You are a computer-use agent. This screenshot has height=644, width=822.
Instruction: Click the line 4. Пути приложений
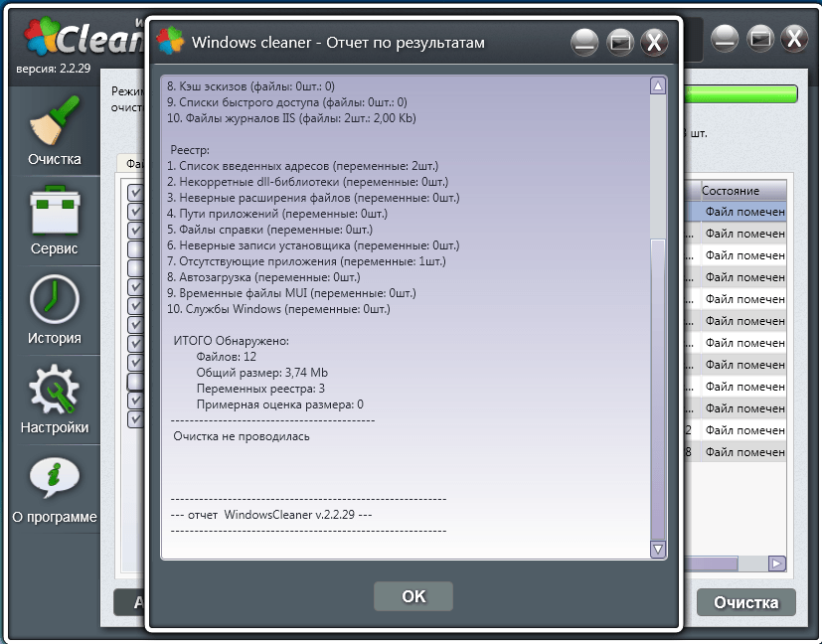tap(276, 214)
